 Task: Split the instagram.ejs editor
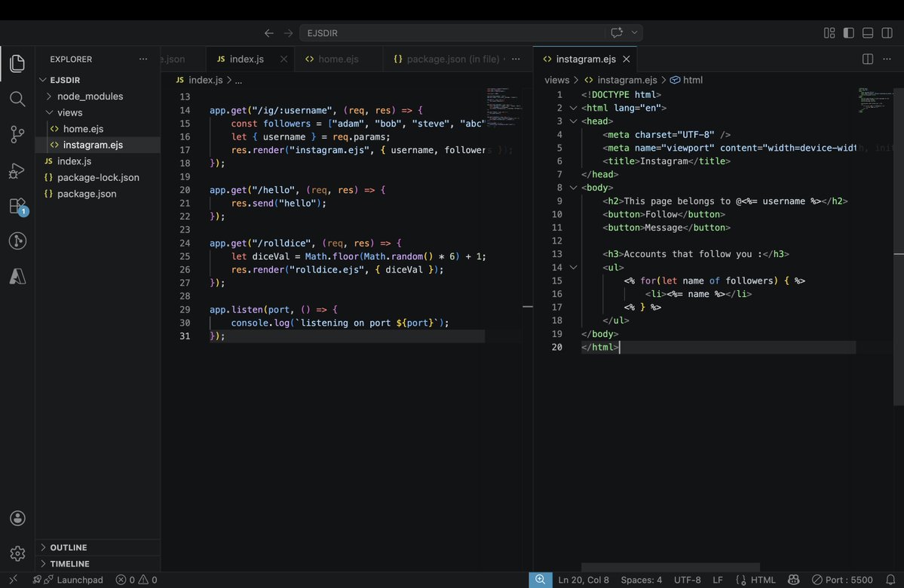click(867, 59)
